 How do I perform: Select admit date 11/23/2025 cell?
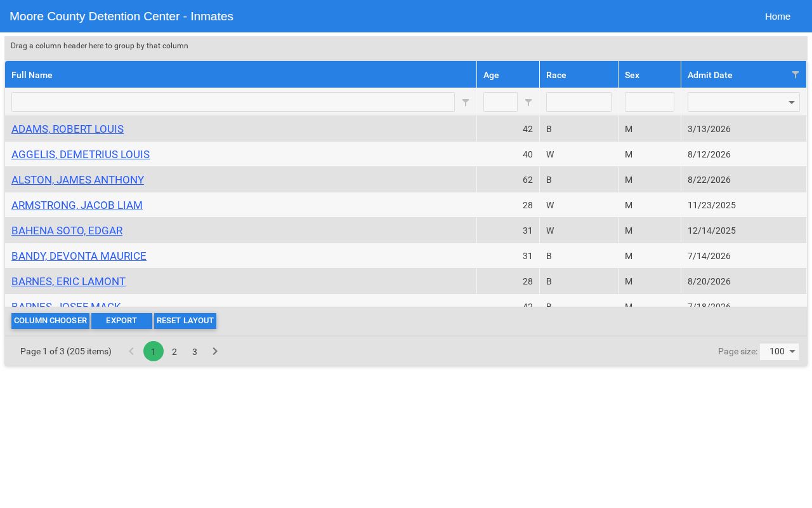(743, 205)
